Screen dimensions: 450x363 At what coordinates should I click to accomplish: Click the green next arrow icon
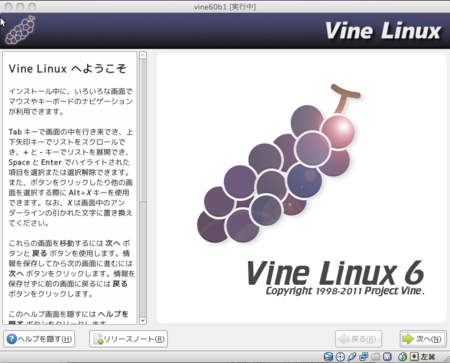408,339
